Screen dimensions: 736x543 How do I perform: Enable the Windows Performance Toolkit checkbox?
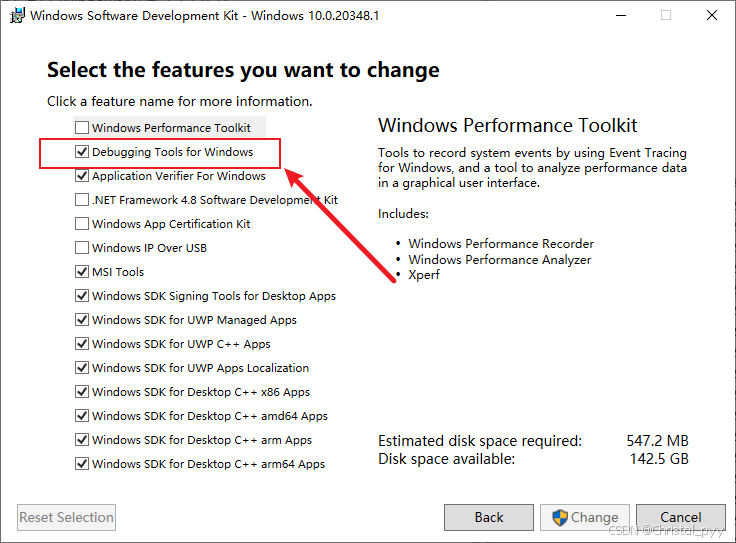click(82, 128)
